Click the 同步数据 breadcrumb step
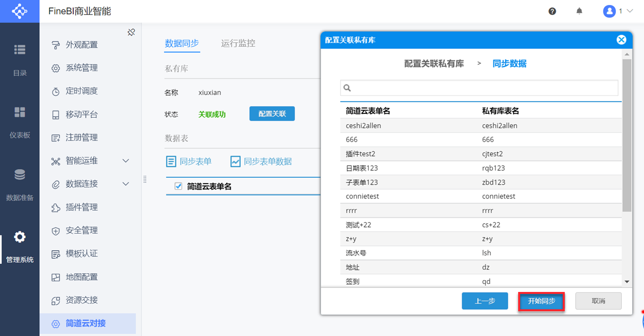 click(509, 63)
